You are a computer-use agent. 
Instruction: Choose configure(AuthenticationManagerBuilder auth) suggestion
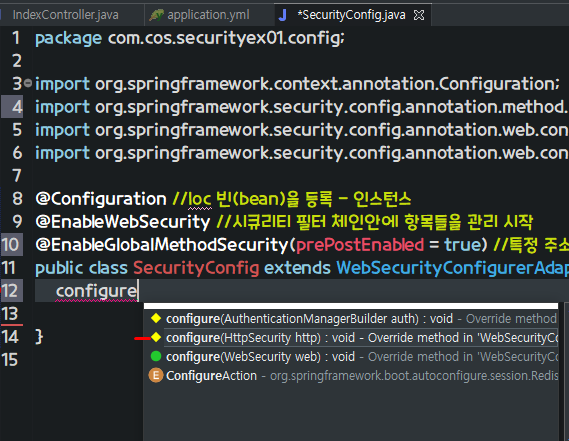351,319
